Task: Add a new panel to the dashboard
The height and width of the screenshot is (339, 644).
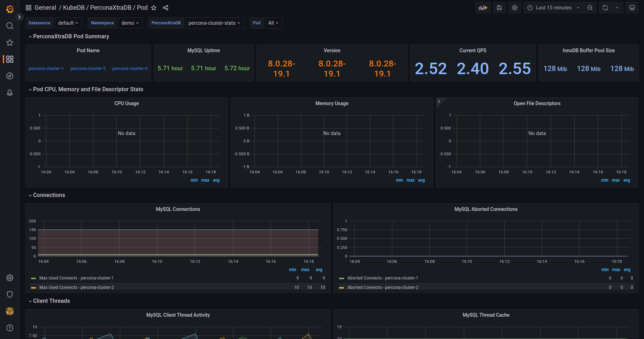Action: [x=483, y=7]
